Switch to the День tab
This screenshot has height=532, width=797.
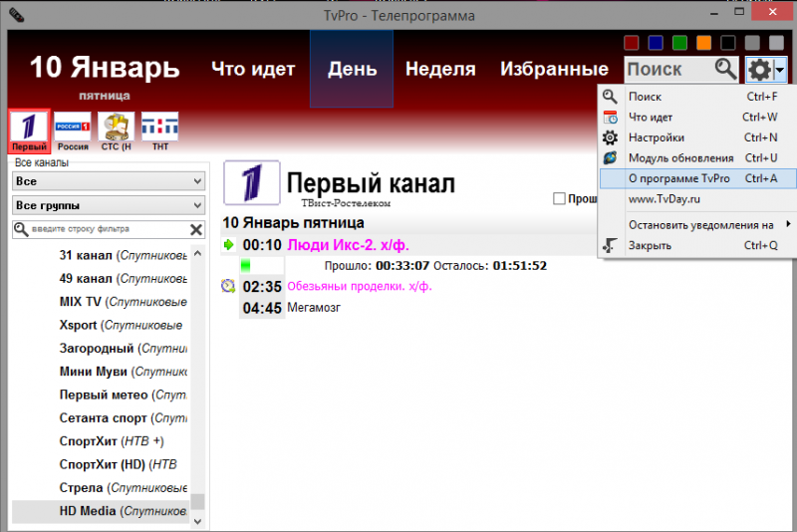(x=352, y=69)
